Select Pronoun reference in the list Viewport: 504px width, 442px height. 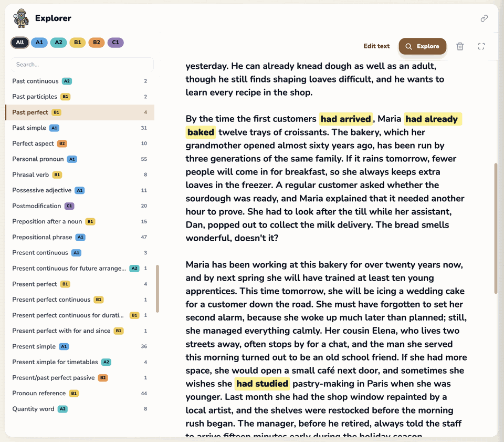80,393
